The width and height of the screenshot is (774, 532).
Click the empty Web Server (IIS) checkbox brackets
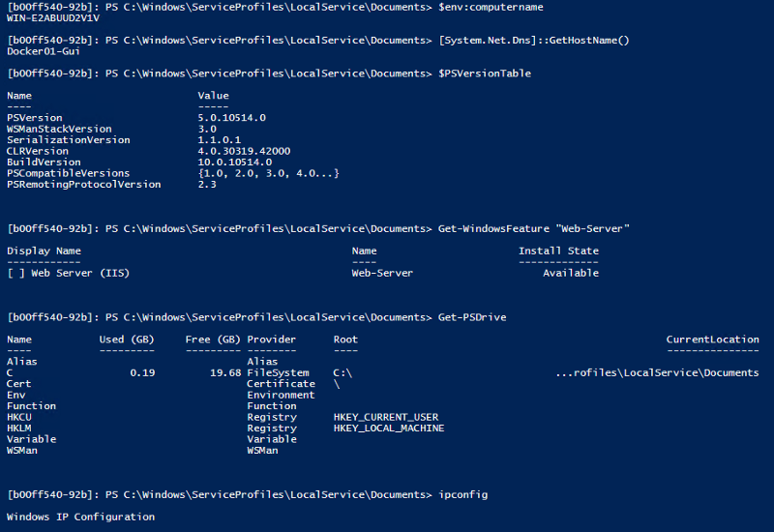point(15,273)
